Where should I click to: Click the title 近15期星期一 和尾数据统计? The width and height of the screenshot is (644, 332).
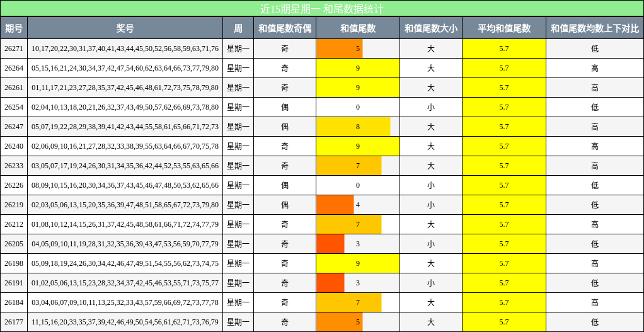pos(321,9)
